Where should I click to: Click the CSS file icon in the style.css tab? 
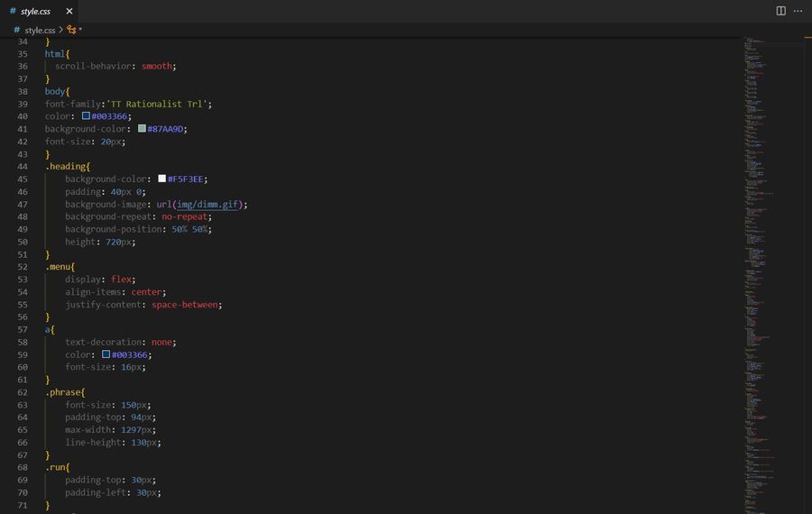pyautogui.click(x=13, y=12)
